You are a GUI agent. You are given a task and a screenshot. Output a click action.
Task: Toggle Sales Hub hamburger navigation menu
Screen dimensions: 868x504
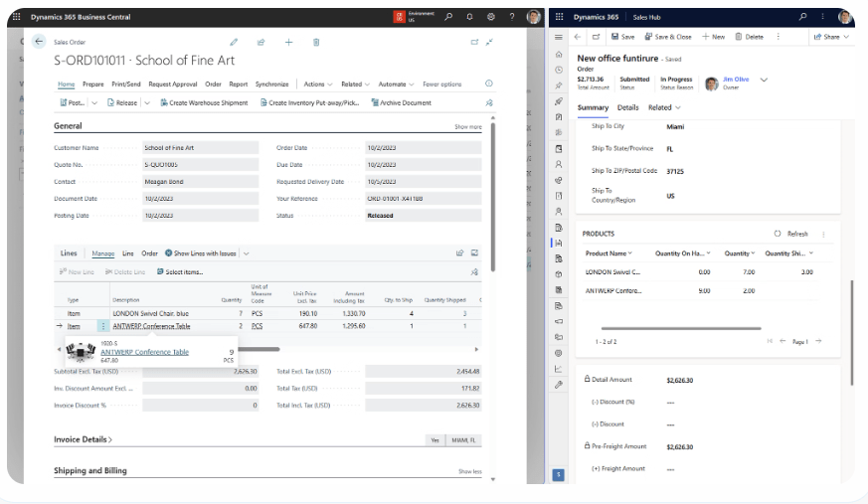(559, 37)
